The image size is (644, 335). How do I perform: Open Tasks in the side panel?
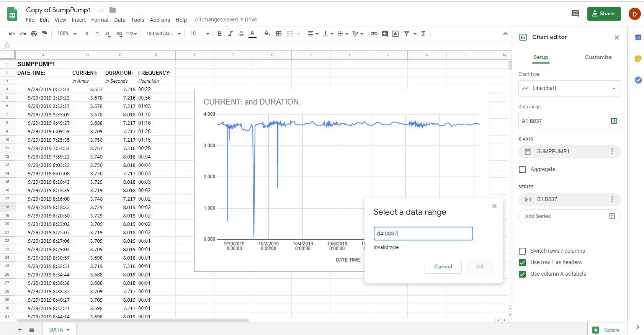pos(638,80)
